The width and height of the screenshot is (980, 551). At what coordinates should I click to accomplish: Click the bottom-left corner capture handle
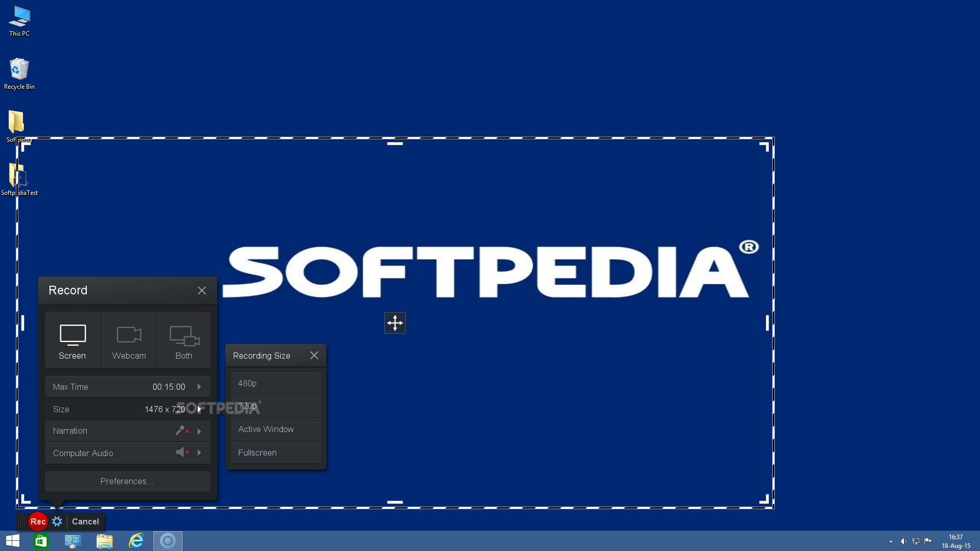click(26, 499)
